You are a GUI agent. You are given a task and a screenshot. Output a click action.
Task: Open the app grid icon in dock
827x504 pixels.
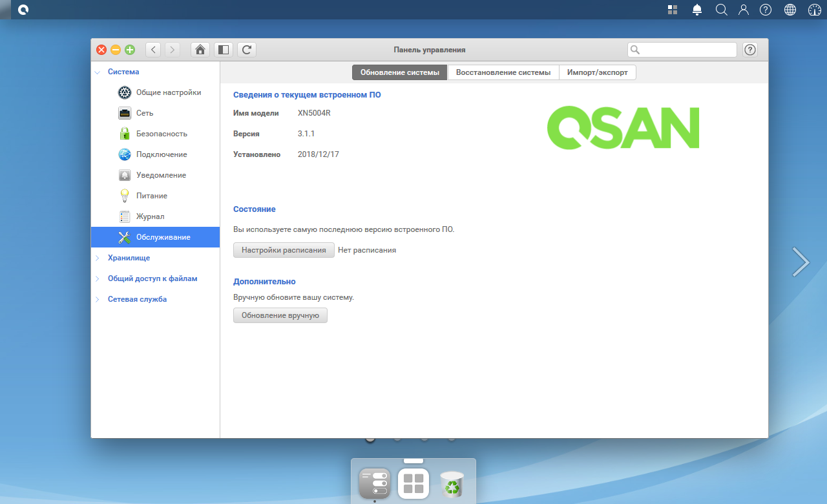[413, 483]
